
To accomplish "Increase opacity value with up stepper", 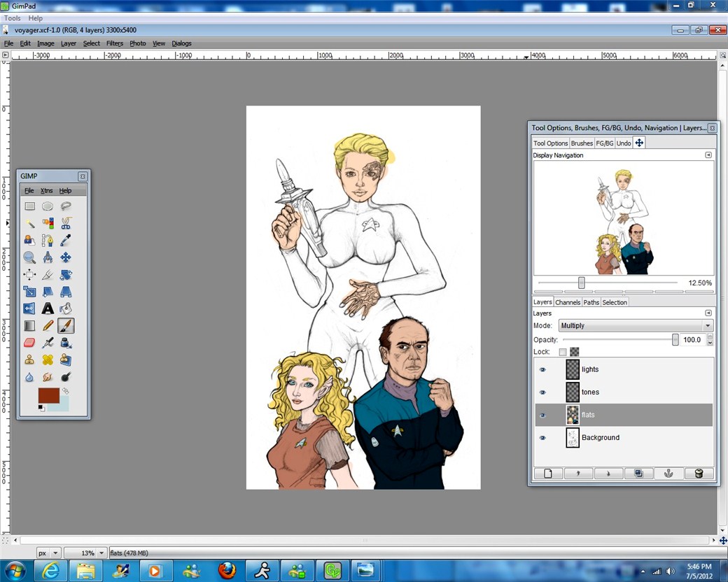I will point(710,337).
